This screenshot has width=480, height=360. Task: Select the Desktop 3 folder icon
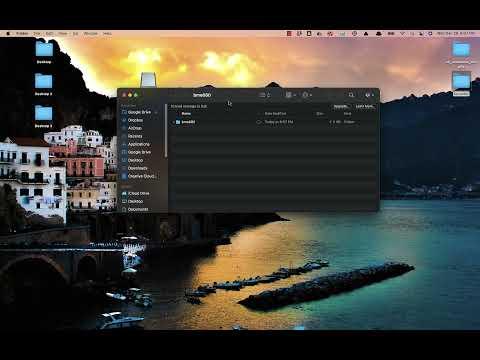pos(44,116)
